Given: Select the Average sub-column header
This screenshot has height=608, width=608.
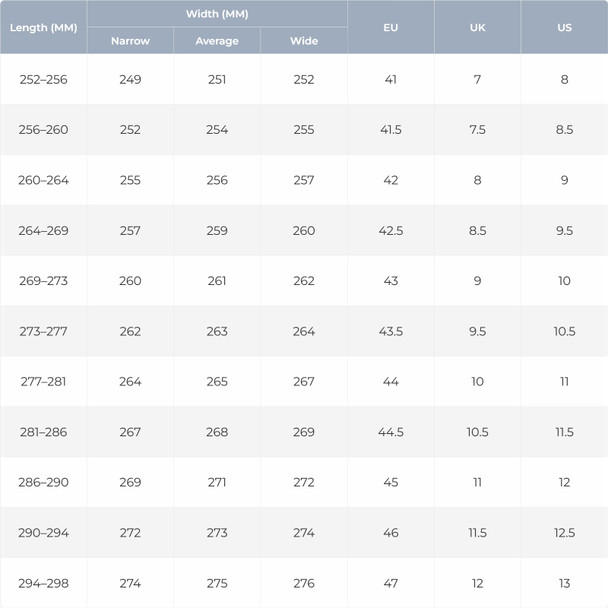Looking at the screenshot, I should (x=217, y=41).
